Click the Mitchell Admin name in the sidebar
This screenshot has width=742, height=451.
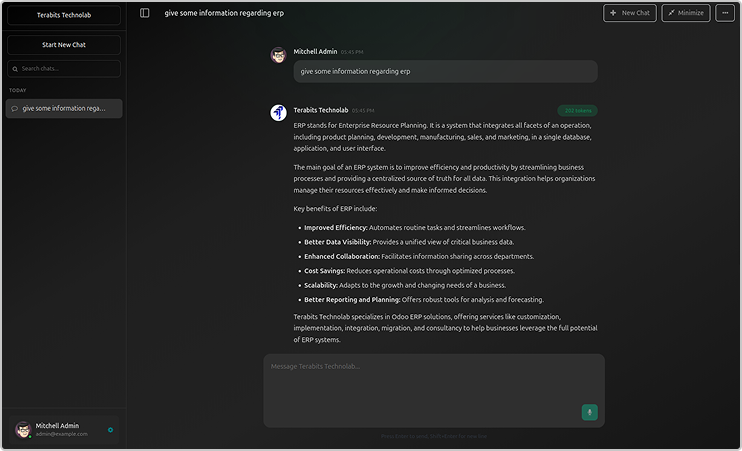57,425
